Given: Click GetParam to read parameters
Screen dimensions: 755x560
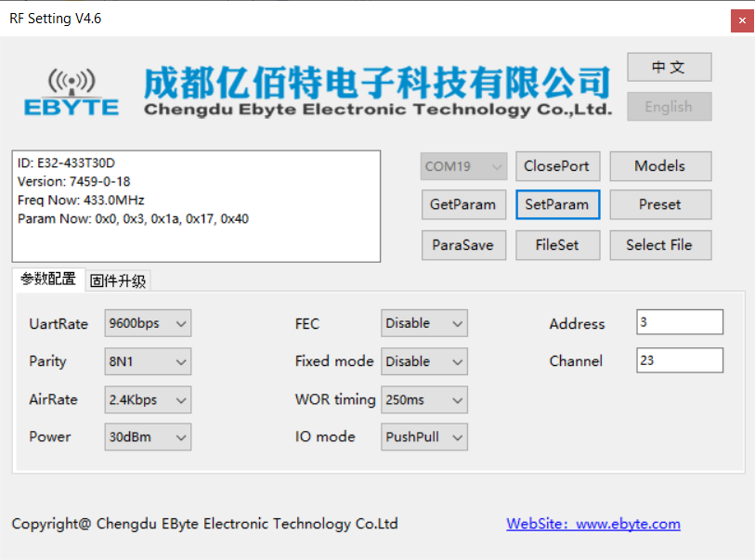Looking at the screenshot, I should [x=463, y=204].
